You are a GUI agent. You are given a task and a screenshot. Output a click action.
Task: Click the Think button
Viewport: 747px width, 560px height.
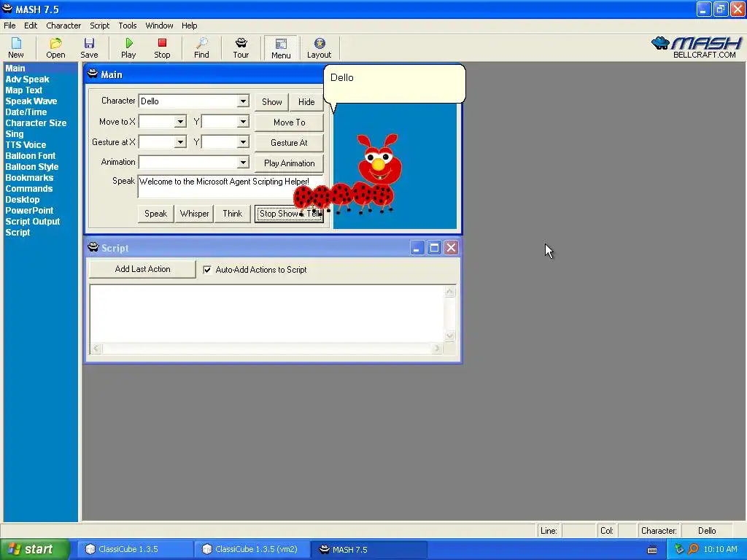233,214
